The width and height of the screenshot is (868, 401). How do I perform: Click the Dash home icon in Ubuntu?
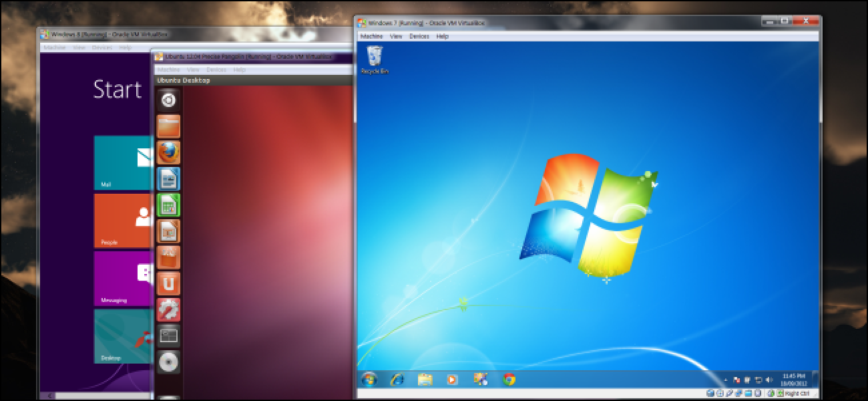click(x=169, y=100)
